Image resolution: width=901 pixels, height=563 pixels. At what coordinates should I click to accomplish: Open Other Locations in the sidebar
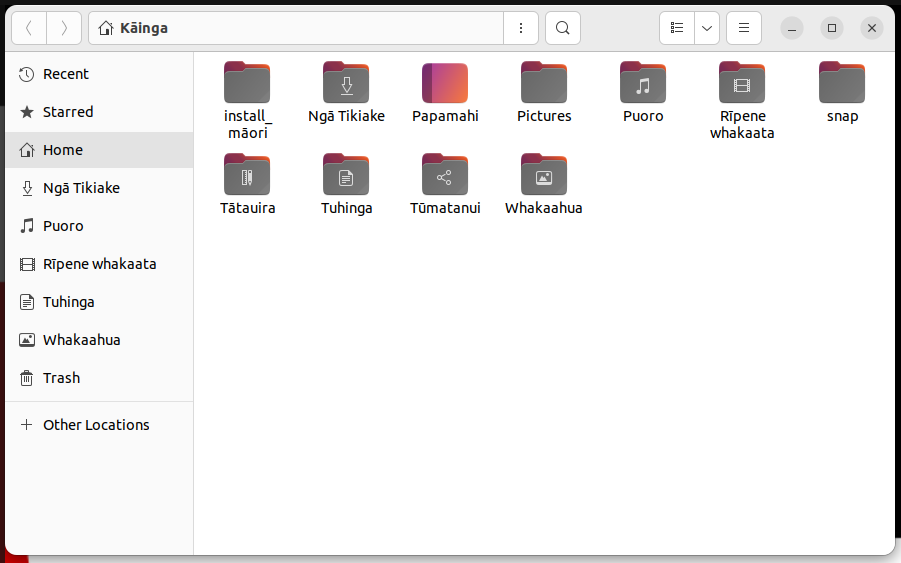[x=99, y=425]
